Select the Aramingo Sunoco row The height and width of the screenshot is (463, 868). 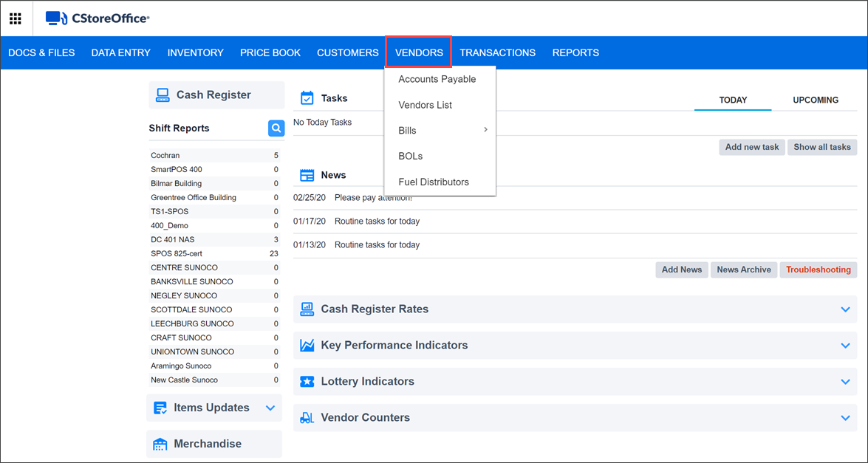click(x=215, y=366)
